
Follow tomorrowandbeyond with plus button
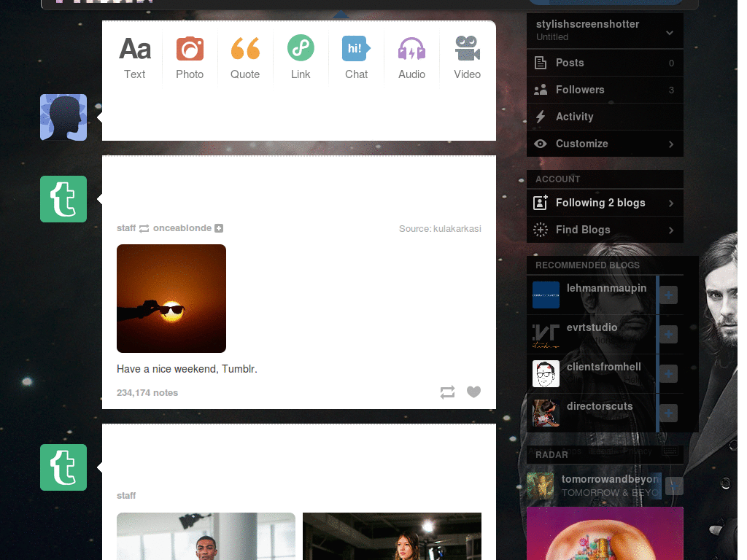click(x=674, y=486)
